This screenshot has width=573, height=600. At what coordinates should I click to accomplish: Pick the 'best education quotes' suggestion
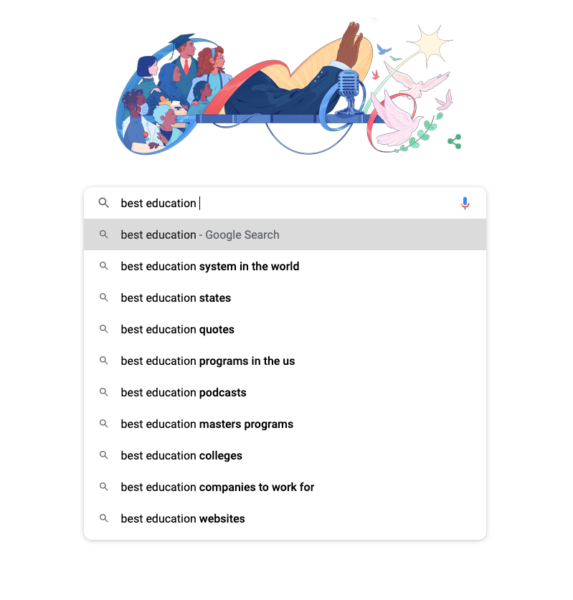coord(285,329)
